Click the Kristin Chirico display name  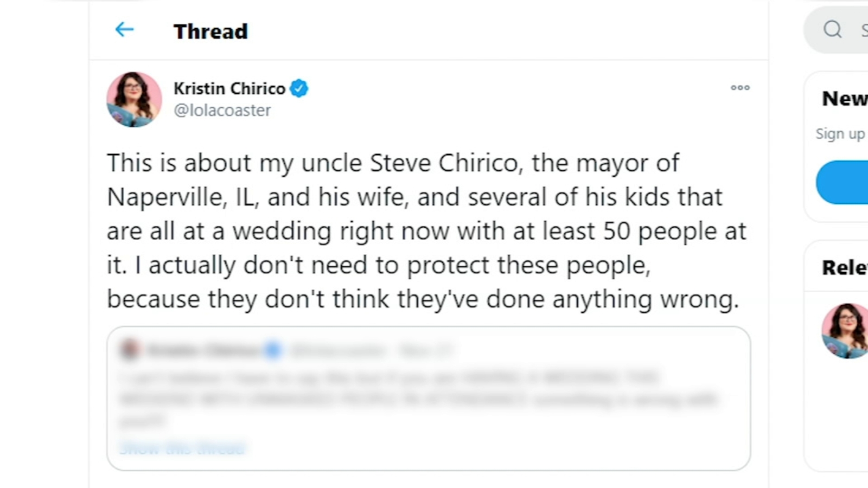point(229,88)
